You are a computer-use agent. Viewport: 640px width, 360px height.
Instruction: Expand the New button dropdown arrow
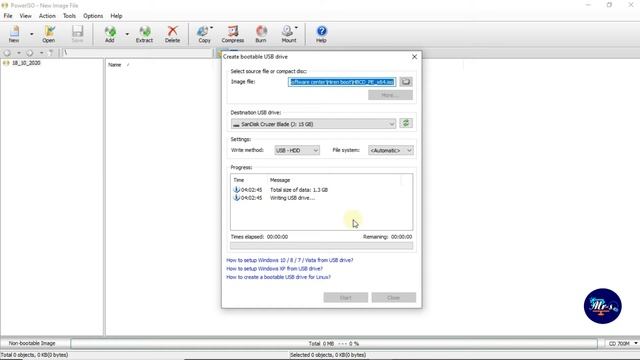coord(31,34)
